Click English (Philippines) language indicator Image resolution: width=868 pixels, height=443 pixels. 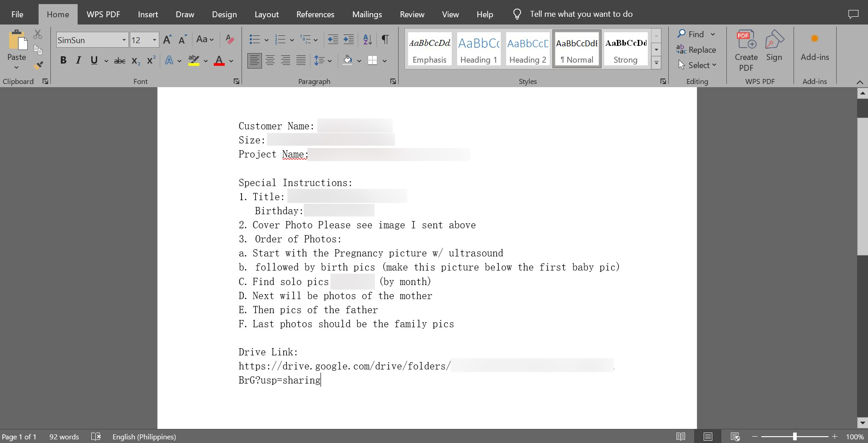pos(144,437)
